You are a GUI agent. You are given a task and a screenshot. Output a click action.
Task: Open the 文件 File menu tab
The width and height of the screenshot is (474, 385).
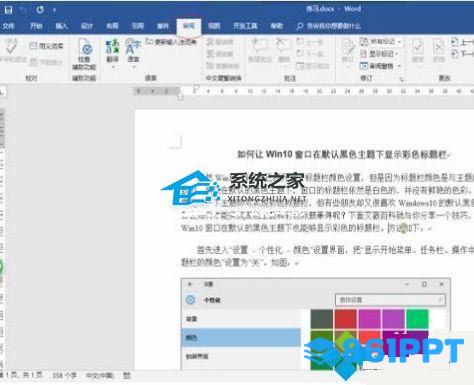tap(8, 26)
